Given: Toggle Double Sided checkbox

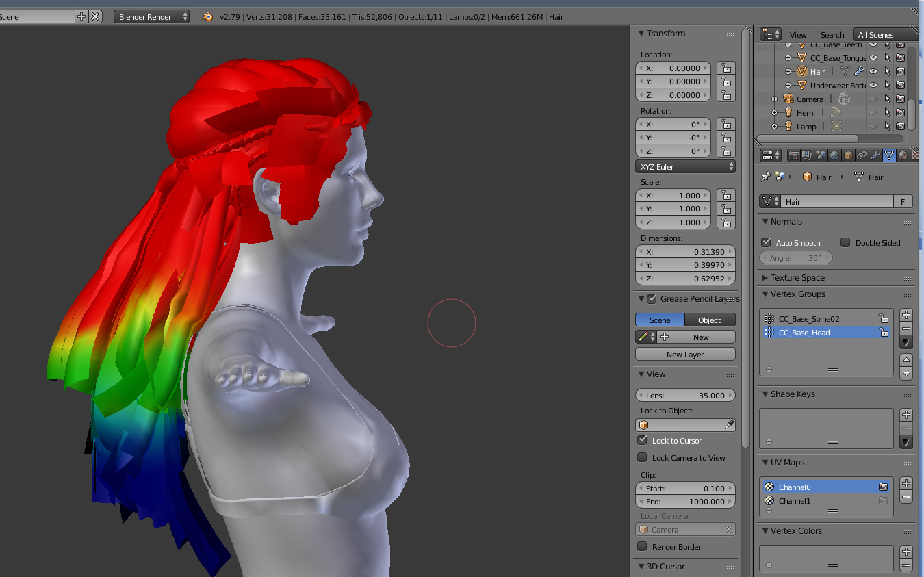Looking at the screenshot, I should pyautogui.click(x=845, y=242).
